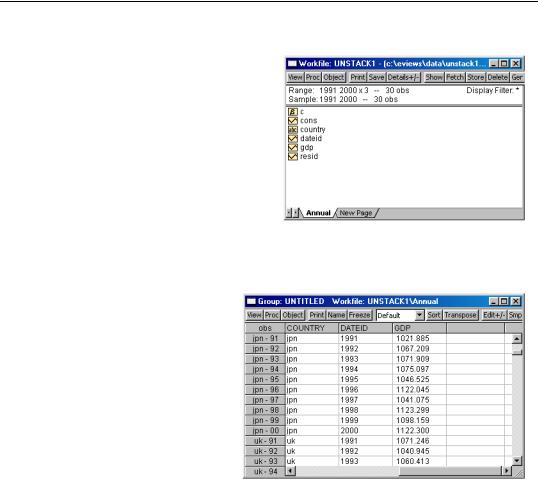The height and width of the screenshot is (479, 538).
Task: Click DATEID cell 2000
Action: [365, 431]
